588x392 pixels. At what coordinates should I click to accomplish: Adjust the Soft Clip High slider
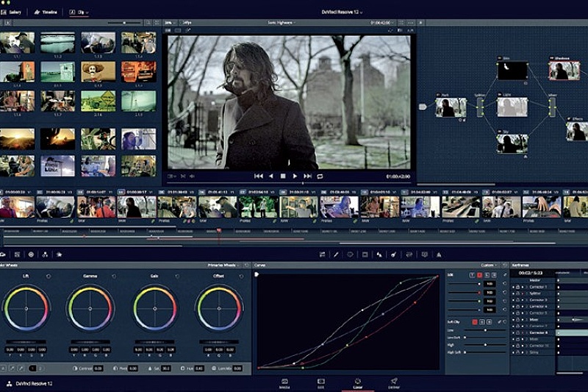(x=485, y=345)
